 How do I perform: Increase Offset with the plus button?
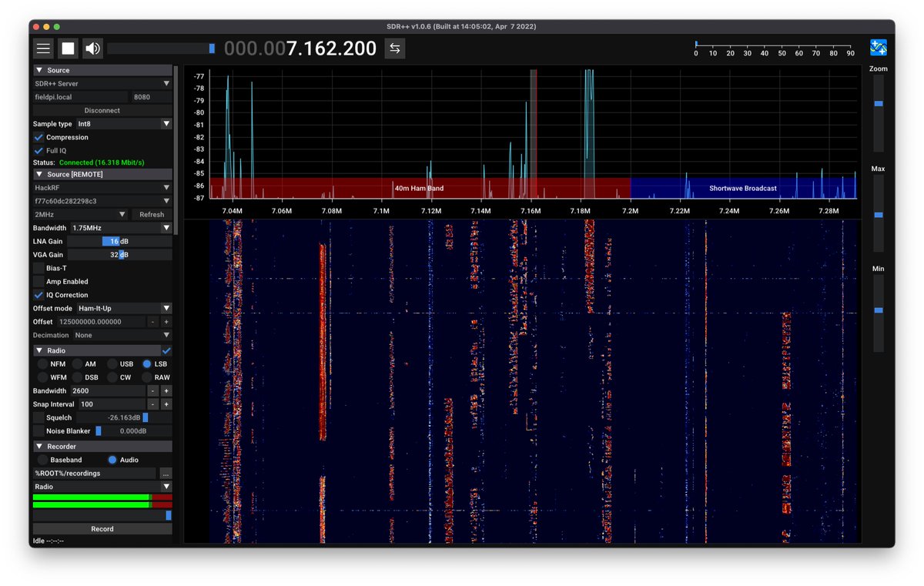(166, 322)
